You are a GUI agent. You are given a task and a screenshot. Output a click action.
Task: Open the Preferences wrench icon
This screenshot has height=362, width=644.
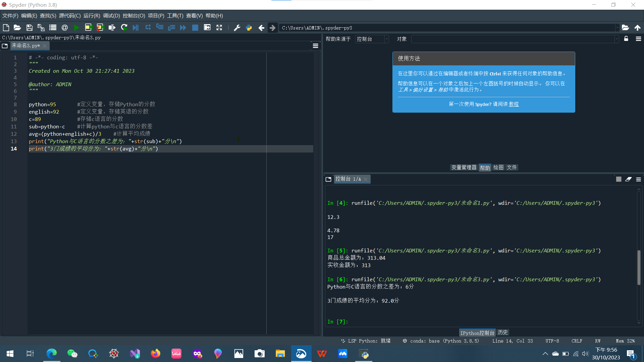pyautogui.click(x=237, y=28)
